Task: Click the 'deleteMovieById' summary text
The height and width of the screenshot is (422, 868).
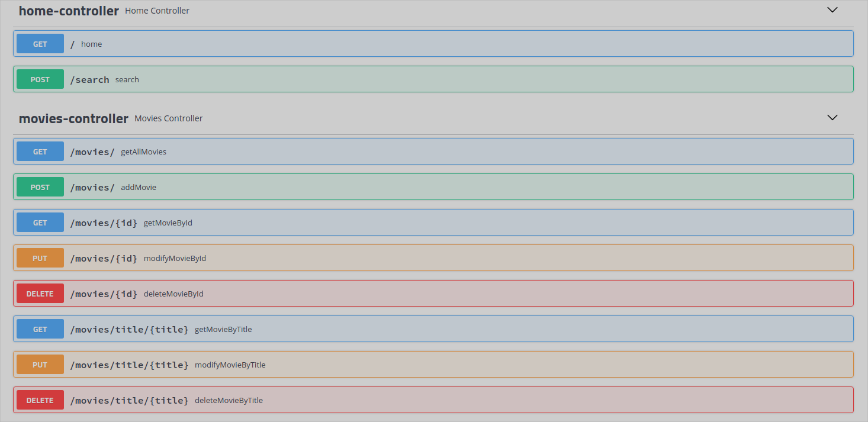Action: click(x=173, y=294)
